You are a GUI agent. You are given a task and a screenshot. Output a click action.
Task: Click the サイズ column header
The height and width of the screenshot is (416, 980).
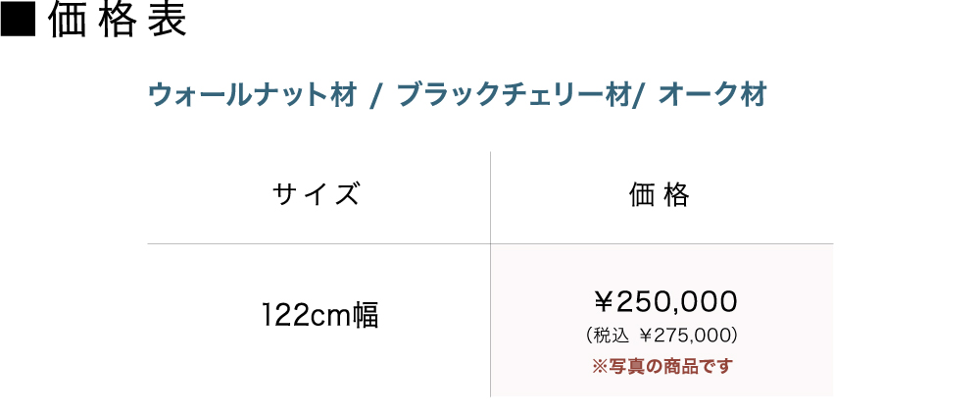tap(318, 195)
